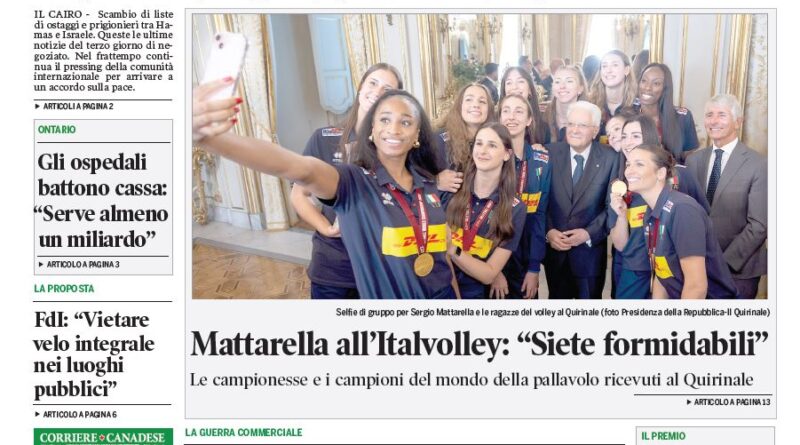Click the 'Gli ospedali battono cassa' headline
800x445 pixels.
point(103,201)
